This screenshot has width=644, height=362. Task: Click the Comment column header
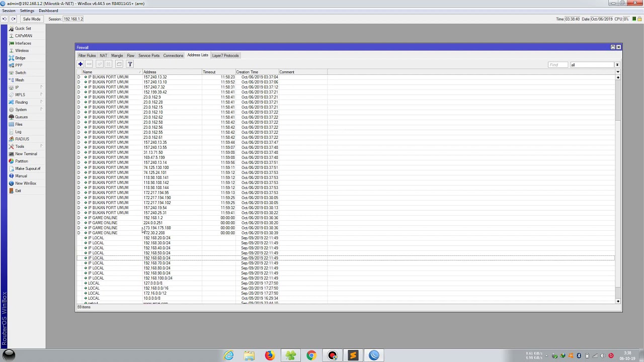tap(303, 72)
